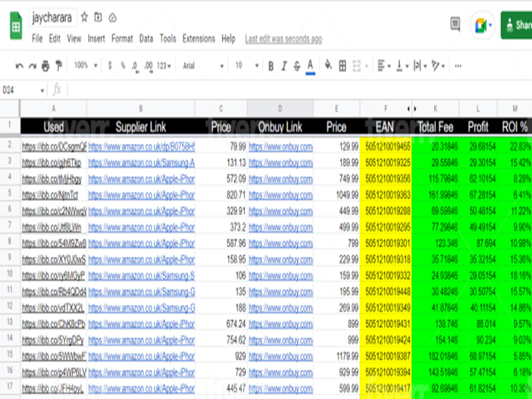Click the Move to folder icon

(98, 17)
